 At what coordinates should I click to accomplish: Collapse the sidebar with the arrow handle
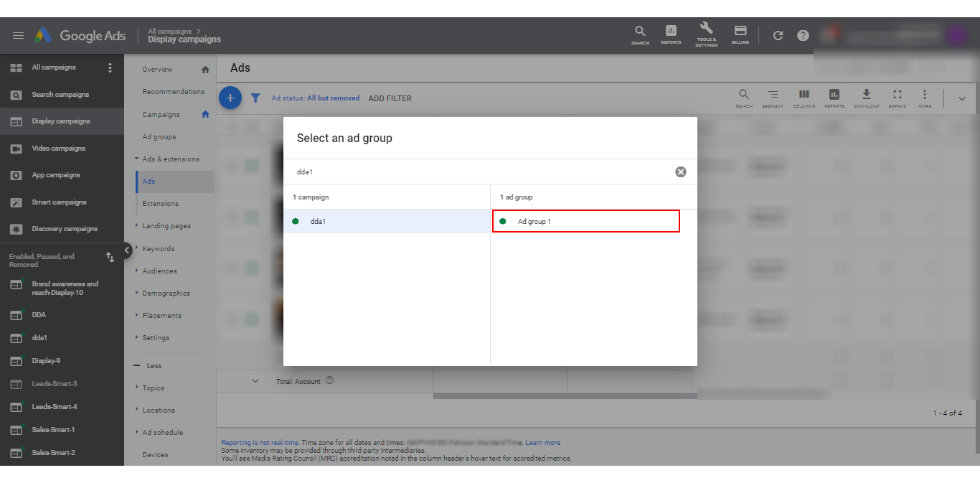click(126, 250)
